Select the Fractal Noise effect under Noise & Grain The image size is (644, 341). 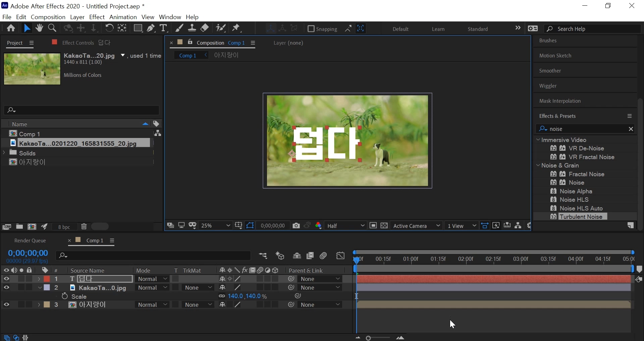pos(587,174)
